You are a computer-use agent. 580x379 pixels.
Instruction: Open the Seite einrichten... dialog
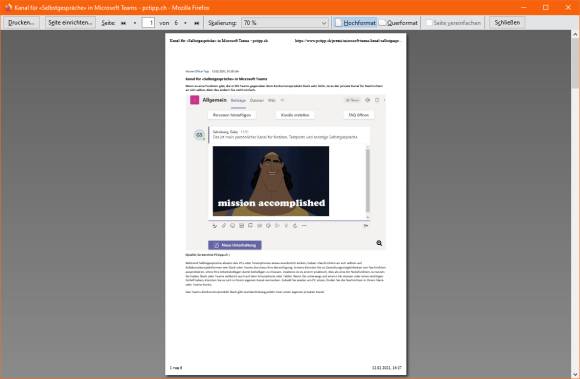(x=70, y=23)
